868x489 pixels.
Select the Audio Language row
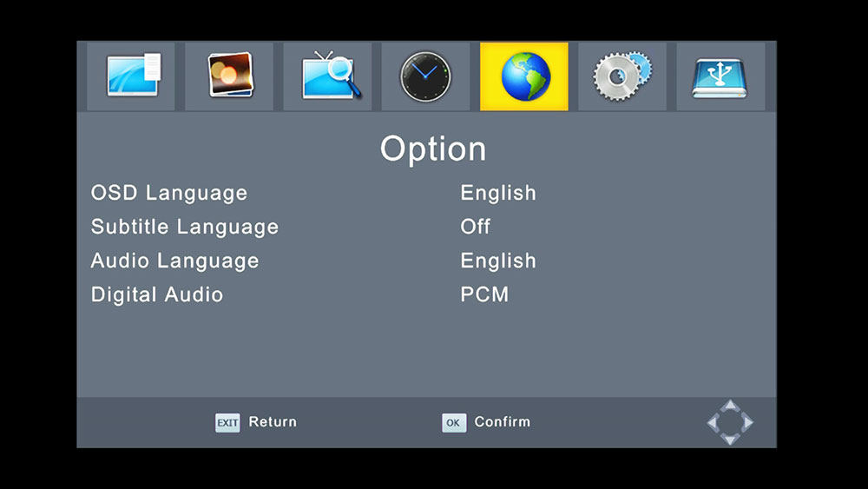coord(426,261)
